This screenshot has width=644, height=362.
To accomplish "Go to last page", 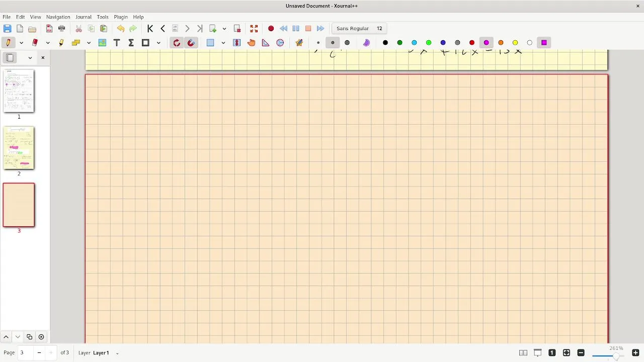I will coord(200,29).
